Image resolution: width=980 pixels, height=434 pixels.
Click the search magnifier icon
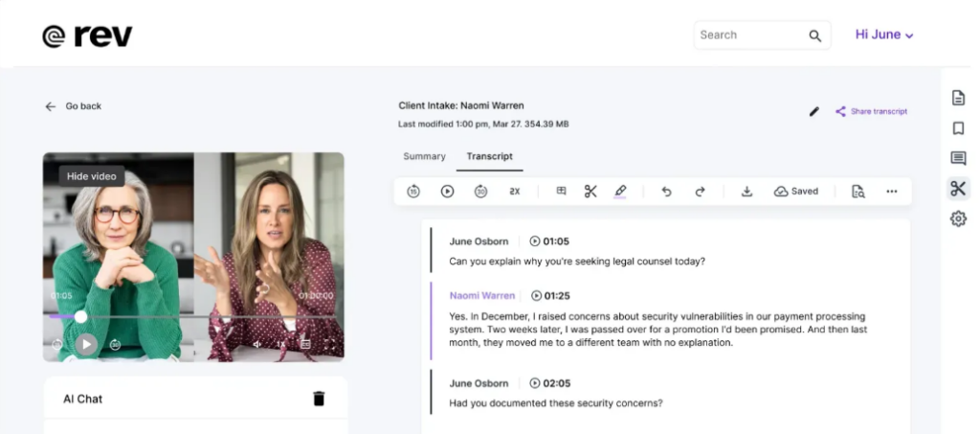(815, 35)
